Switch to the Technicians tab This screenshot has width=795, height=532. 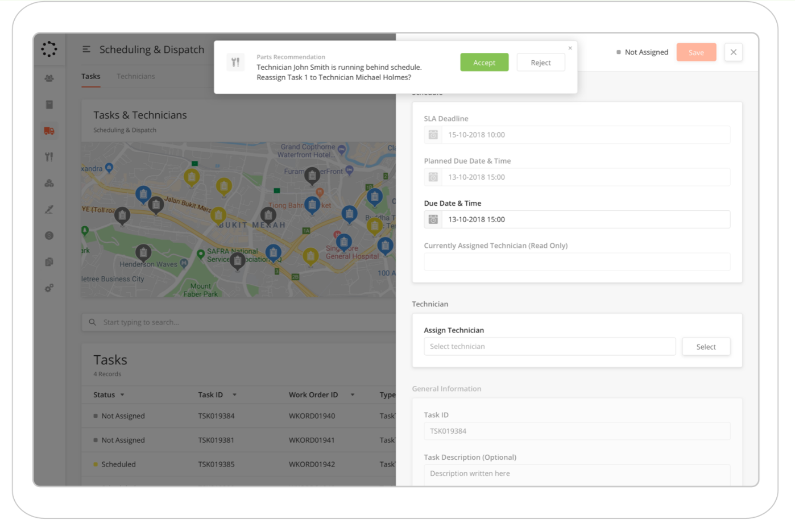[x=135, y=77]
